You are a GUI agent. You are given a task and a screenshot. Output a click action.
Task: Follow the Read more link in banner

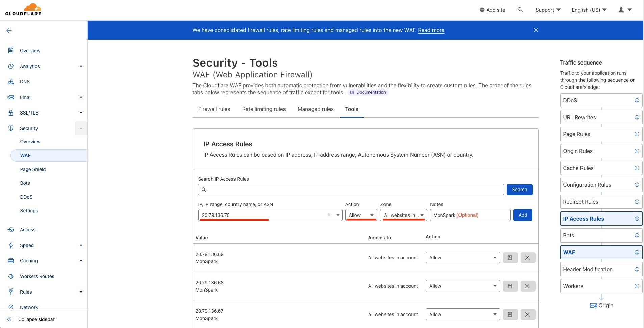point(431,30)
